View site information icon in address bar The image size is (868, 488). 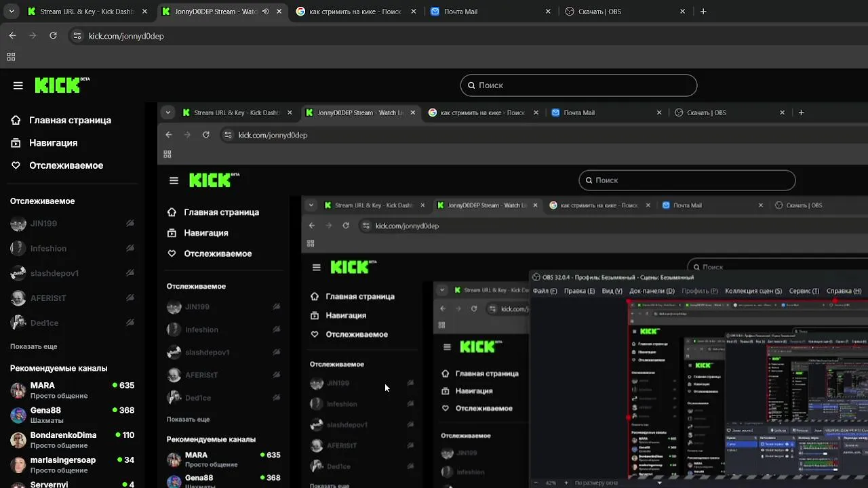[x=77, y=36]
